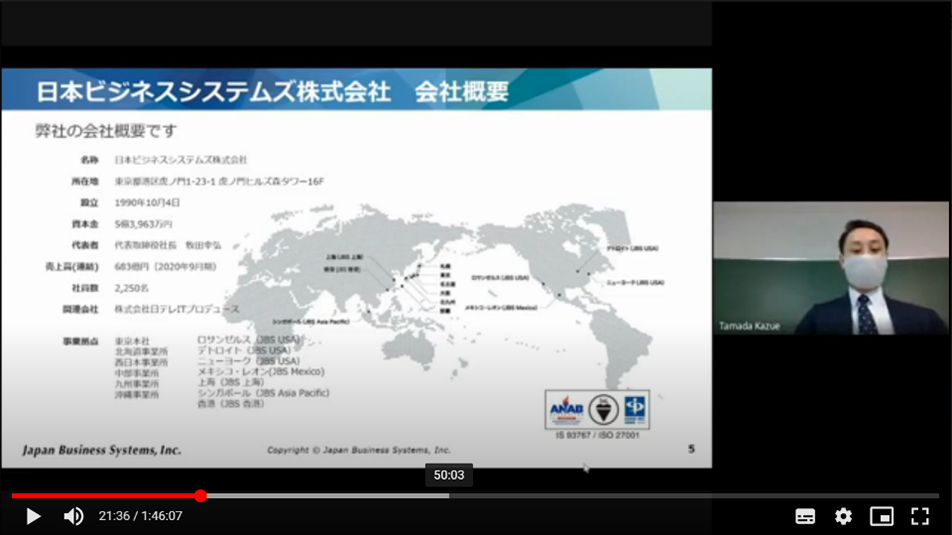Click the Copyright Japan Business Systems text
952x535 pixels.
359,450
